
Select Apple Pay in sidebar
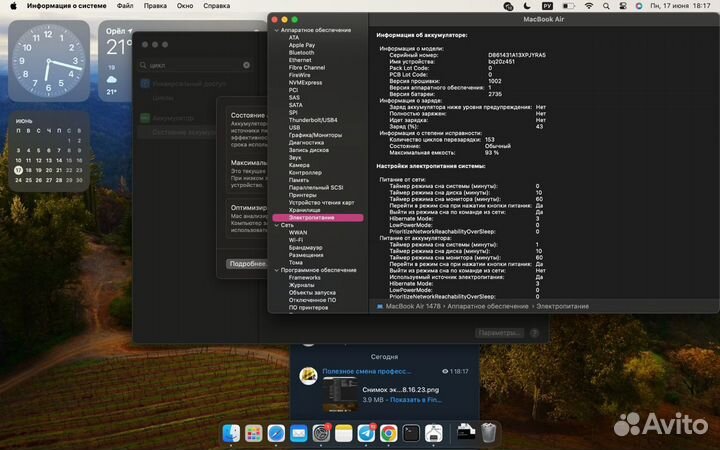coord(302,45)
